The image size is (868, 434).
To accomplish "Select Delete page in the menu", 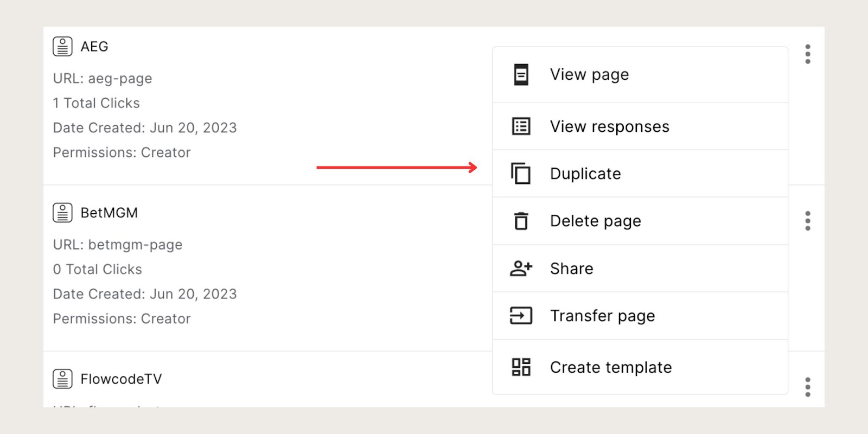I will click(640, 221).
